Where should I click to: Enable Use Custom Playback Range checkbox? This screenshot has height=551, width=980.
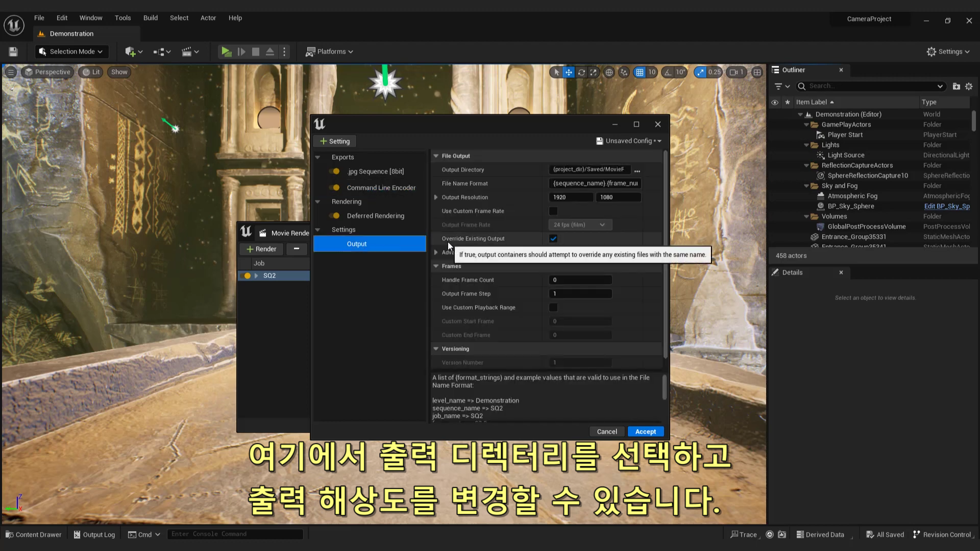pyautogui.click(x=553, y=308)
